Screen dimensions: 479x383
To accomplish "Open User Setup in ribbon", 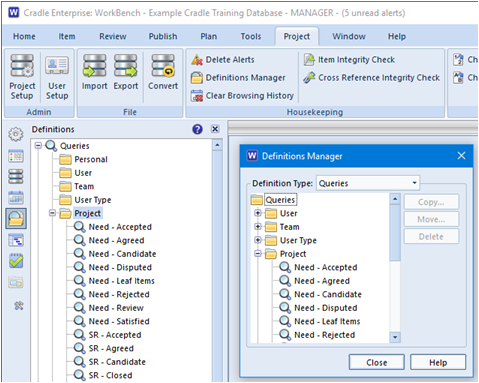I will click(57, 77).
